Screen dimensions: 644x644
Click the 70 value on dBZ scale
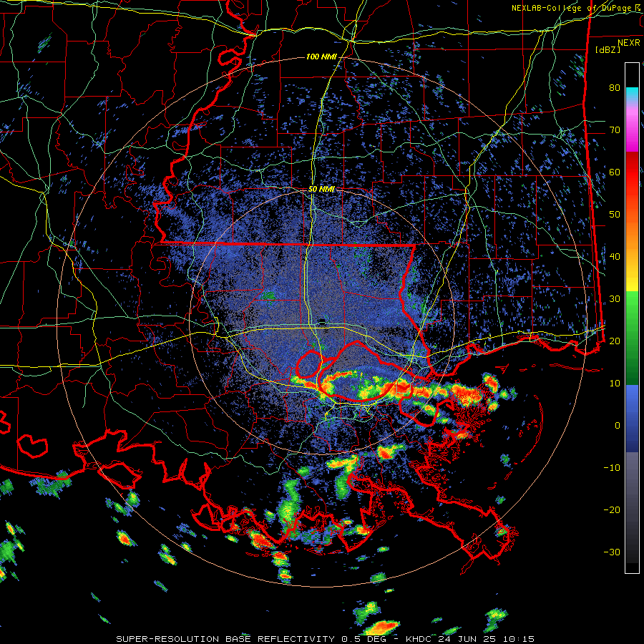click(615, 130)
